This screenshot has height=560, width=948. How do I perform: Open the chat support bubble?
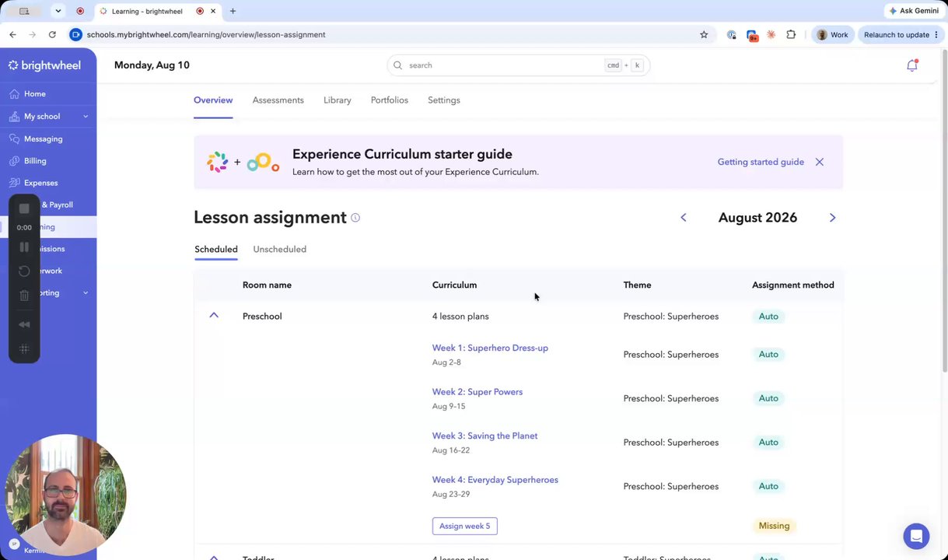[916, 536]
